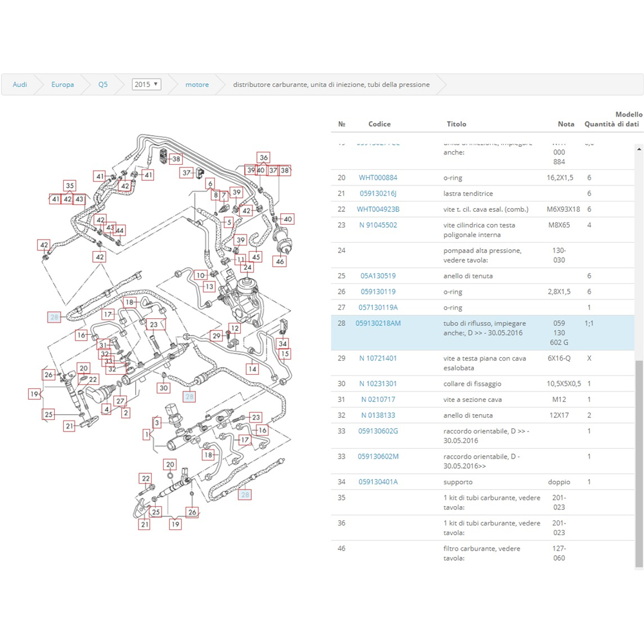Select callout 2 in the diagram
Image resolution: width=644 pixels, height=644 pixels.
(x=126, y=412)
